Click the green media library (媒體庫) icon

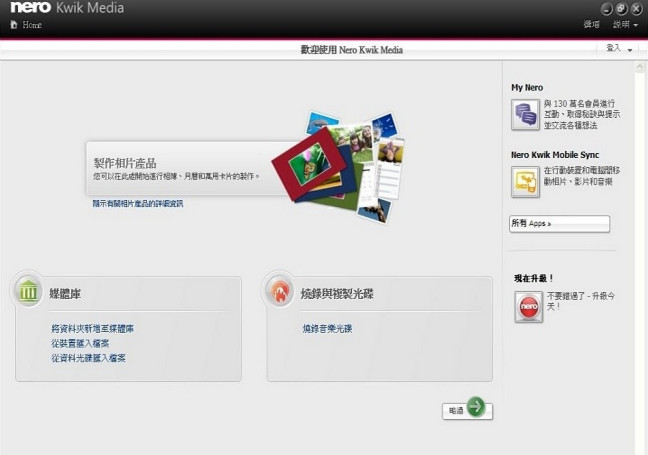(x=28, y=291)
